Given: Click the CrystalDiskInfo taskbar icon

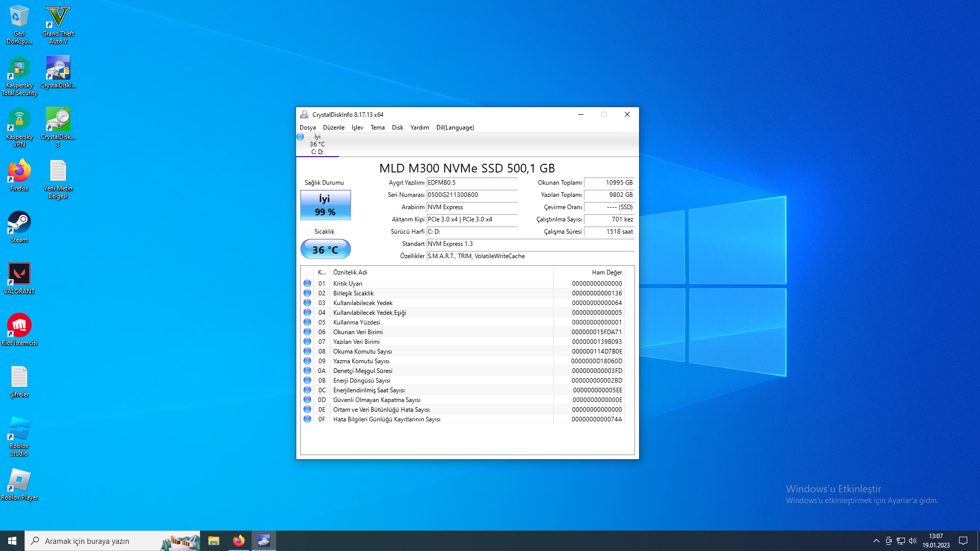Looking at the screenshot, I should point(263,541).
